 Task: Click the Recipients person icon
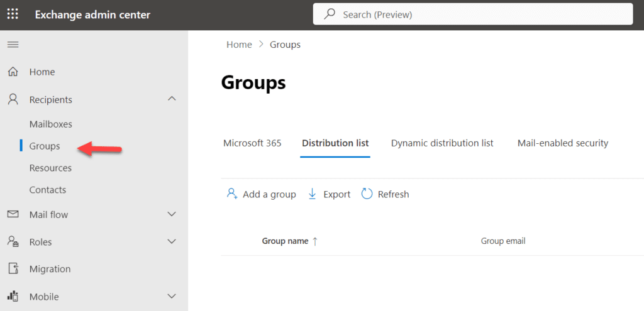[x=13, y=100]
